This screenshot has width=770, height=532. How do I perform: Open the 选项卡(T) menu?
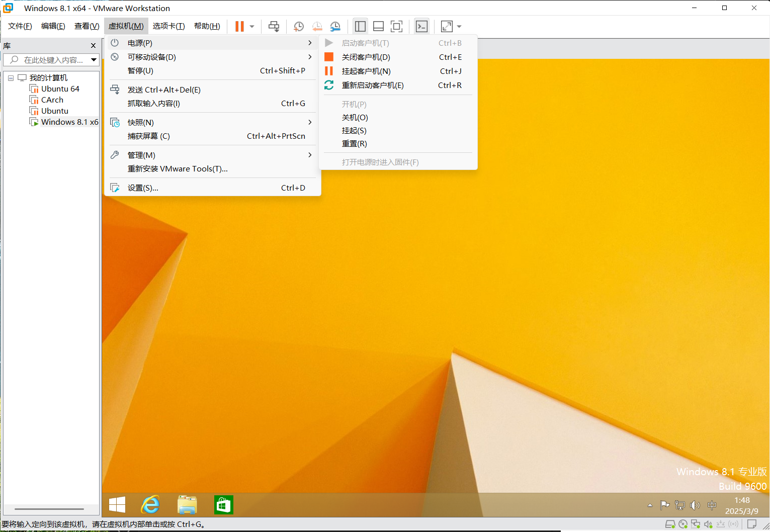click(169, 26)
